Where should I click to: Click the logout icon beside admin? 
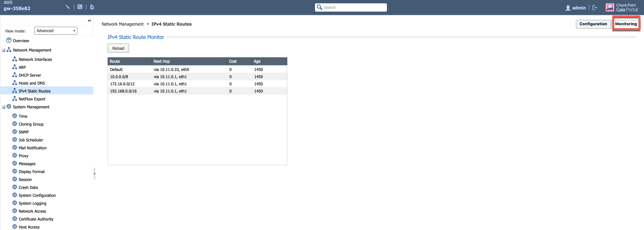tap(595, 8)
